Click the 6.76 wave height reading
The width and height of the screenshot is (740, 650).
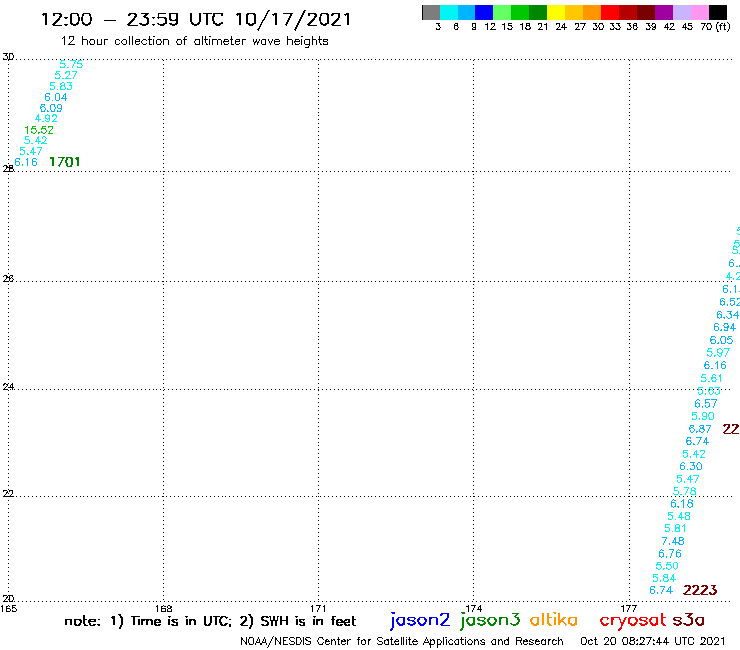pos(670,553)
